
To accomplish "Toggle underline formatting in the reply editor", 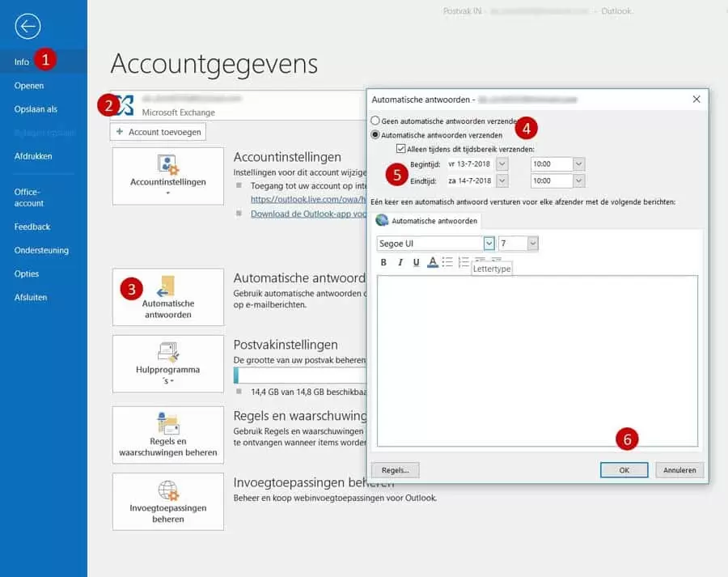I will coord(416,262).
